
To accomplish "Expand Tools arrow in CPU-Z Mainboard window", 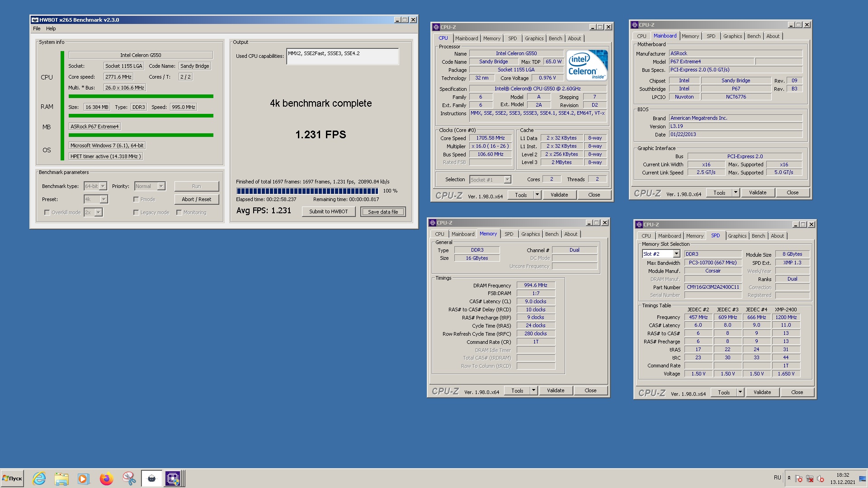I will [736, 192].
